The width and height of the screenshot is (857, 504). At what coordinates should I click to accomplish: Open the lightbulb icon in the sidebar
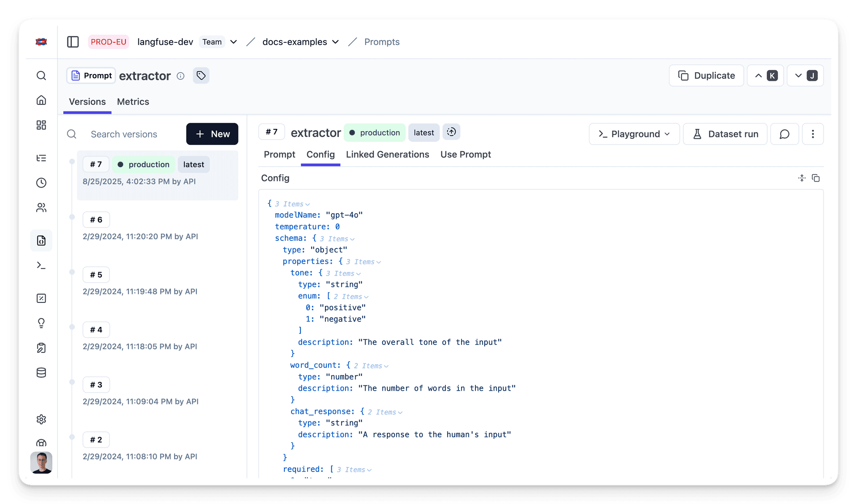pos(41,323)
